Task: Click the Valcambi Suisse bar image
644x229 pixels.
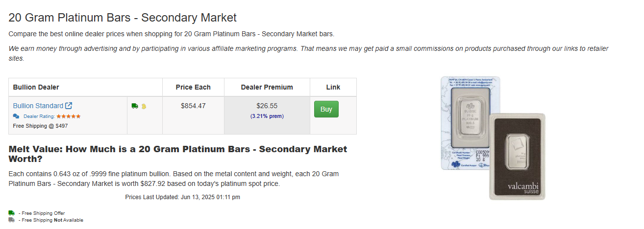Action: pos(517,157)
